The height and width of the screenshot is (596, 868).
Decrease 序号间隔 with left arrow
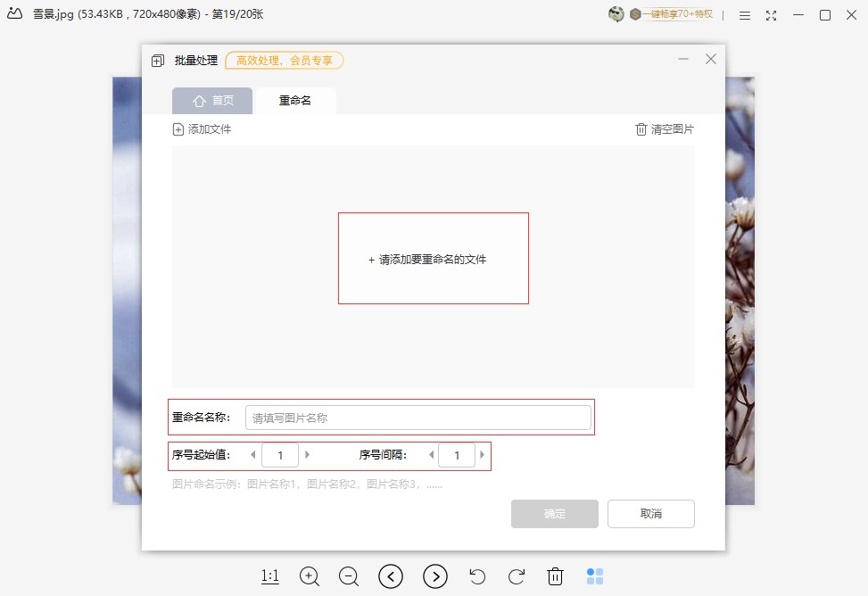click(x=431, y=455)
